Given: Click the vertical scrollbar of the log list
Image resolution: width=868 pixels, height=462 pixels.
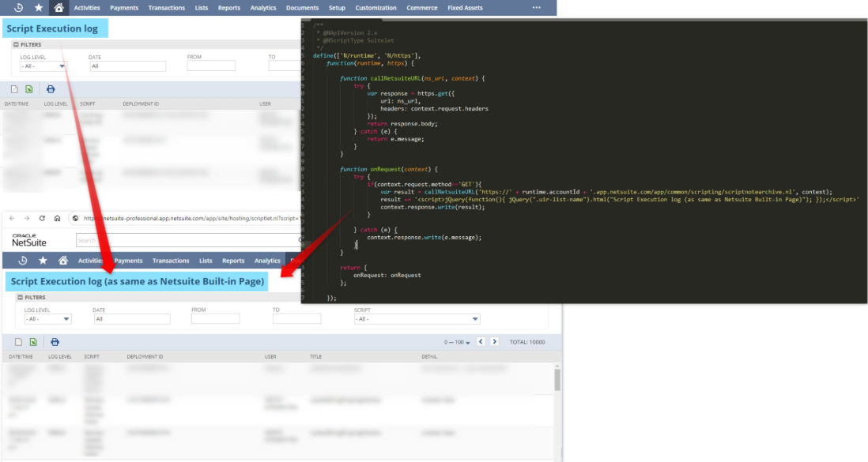Looking at the screenshot, I should point(557,381).
